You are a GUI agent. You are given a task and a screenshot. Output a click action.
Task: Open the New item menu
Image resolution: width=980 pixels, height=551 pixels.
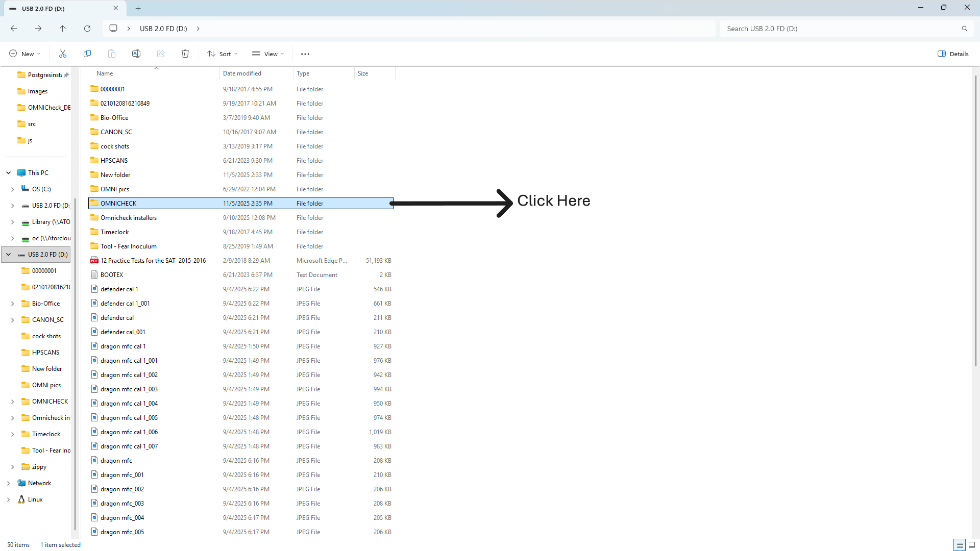click(24, 54)
